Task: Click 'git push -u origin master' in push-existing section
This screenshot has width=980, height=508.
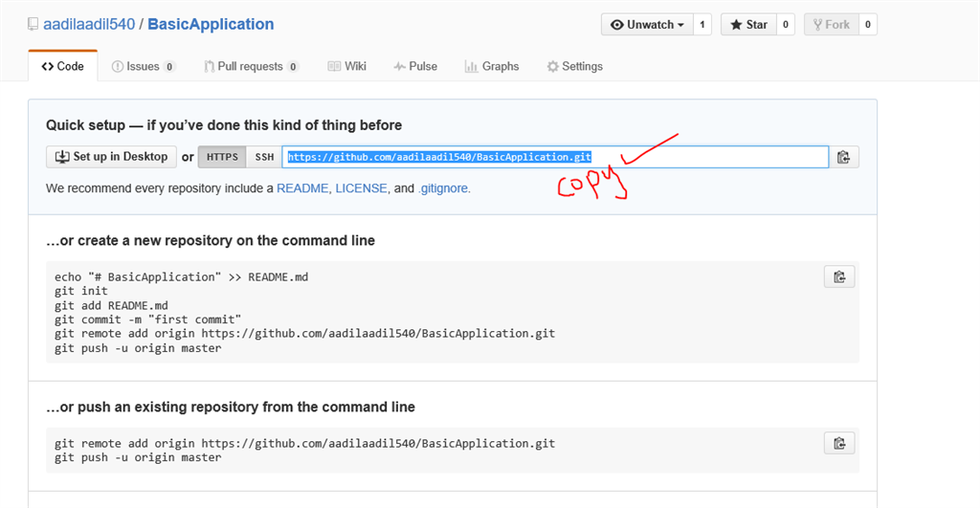Action: tap(138, 457)
